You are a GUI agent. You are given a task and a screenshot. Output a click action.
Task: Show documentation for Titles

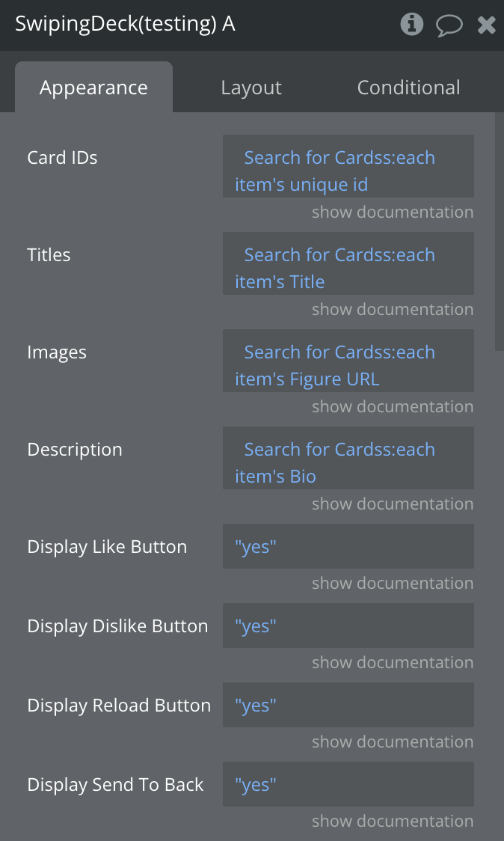(x=392, y=310)
